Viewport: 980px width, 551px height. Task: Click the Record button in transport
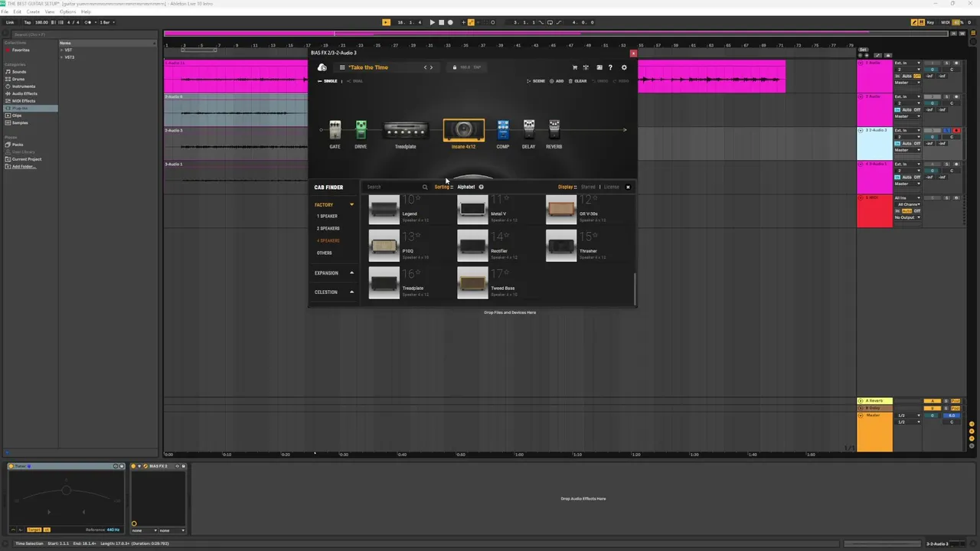450,22
